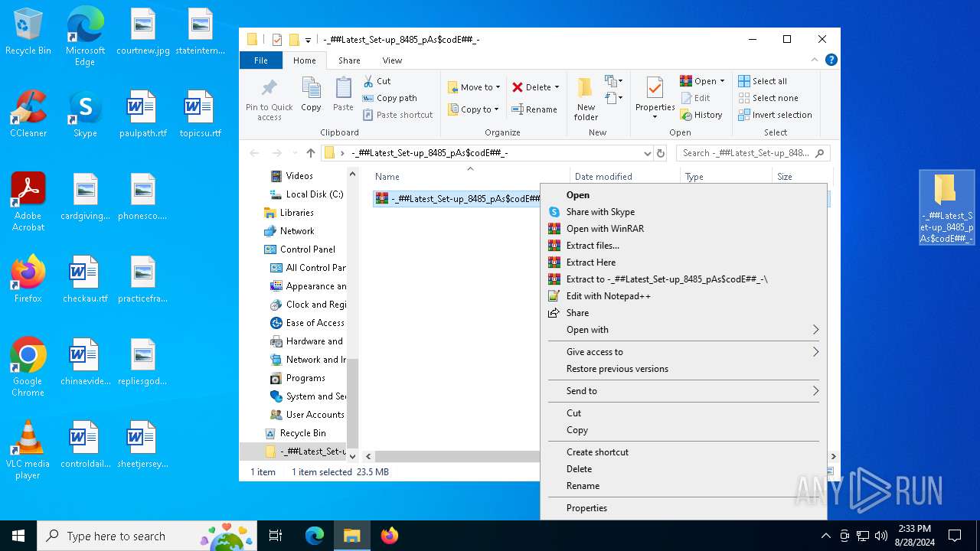Open Microsoft Edge from the taskbar
The image size is (980, 551).
point(315,536)
